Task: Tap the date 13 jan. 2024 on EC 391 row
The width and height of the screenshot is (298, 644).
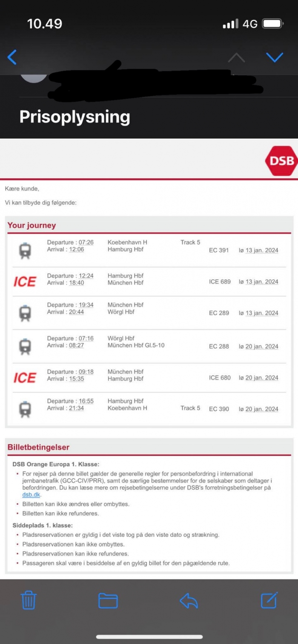Action: (262, 251)
